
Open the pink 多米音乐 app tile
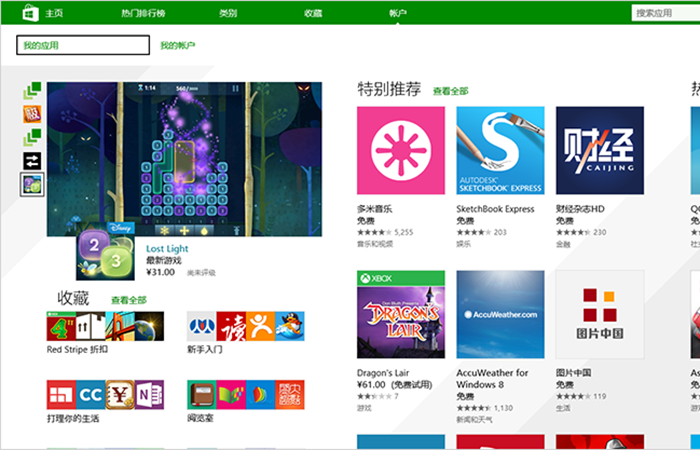(x=401, y=150)
